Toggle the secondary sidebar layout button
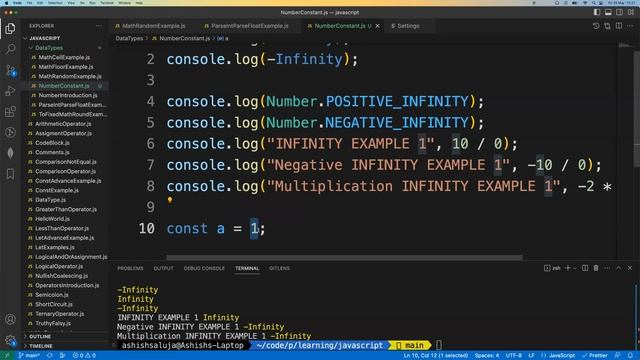 (x=620, y=12)
